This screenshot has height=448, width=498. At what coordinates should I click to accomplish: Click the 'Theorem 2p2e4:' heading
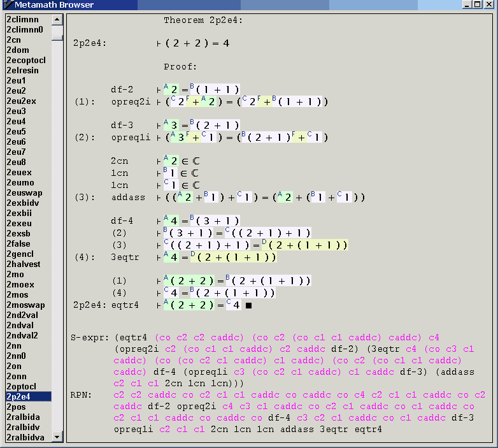click(203, 20)
